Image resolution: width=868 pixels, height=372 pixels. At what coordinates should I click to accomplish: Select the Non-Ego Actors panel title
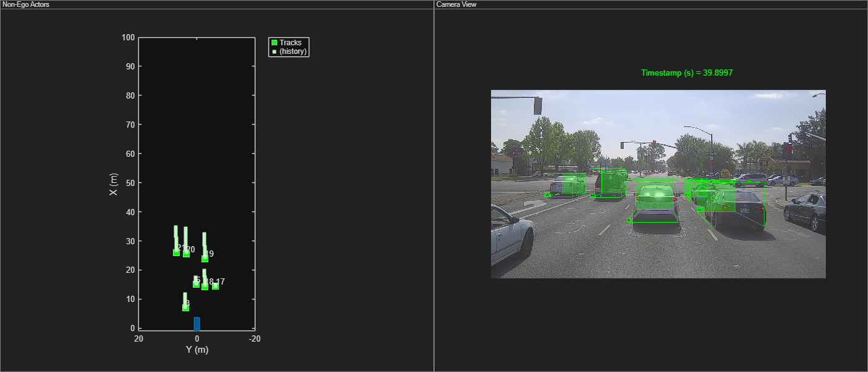point(26,4)
